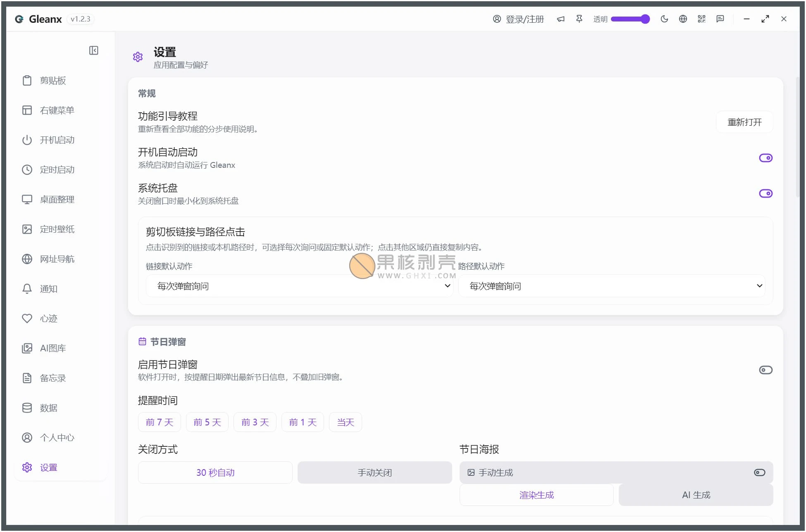Click the user account icon in title bar
The image size is (806, 532).
pos(497,19)
